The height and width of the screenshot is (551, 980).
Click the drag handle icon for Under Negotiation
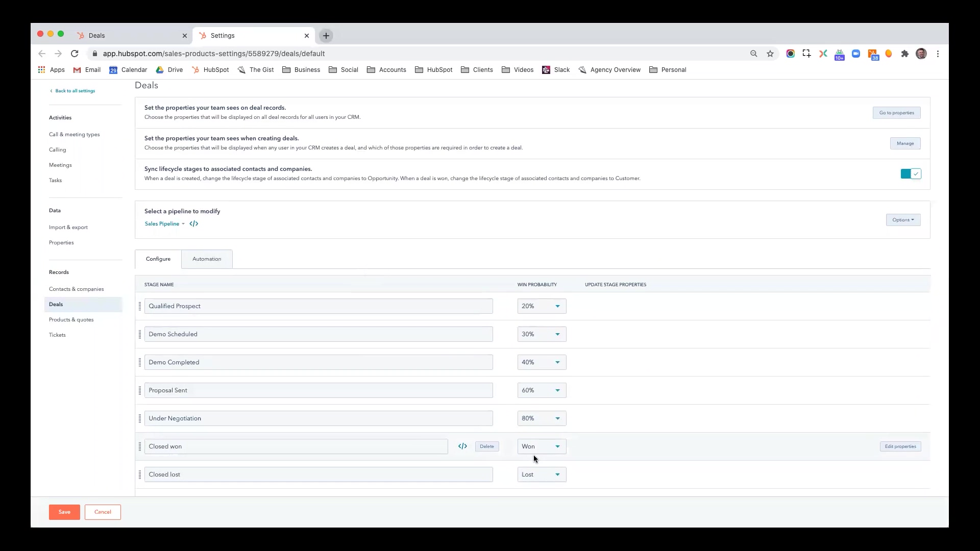140,418
